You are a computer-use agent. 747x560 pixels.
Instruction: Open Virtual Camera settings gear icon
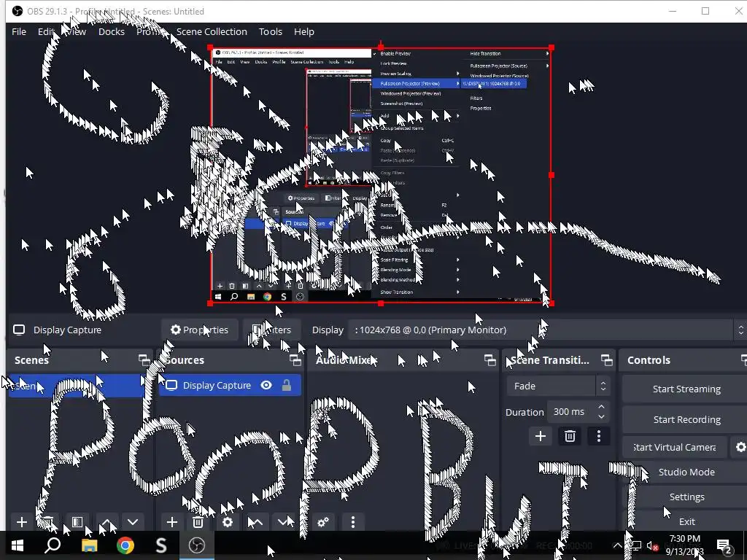(x=740, y=447)
